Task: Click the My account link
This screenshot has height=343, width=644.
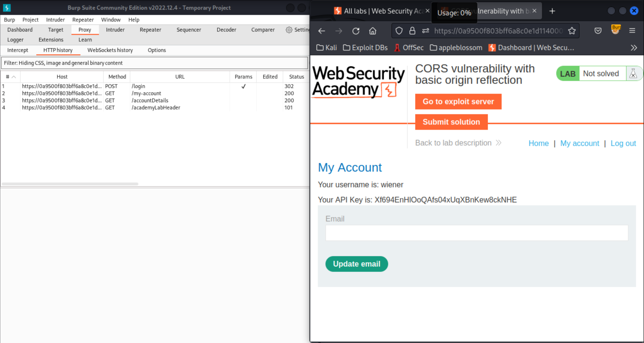Action: tap(580, 143)
